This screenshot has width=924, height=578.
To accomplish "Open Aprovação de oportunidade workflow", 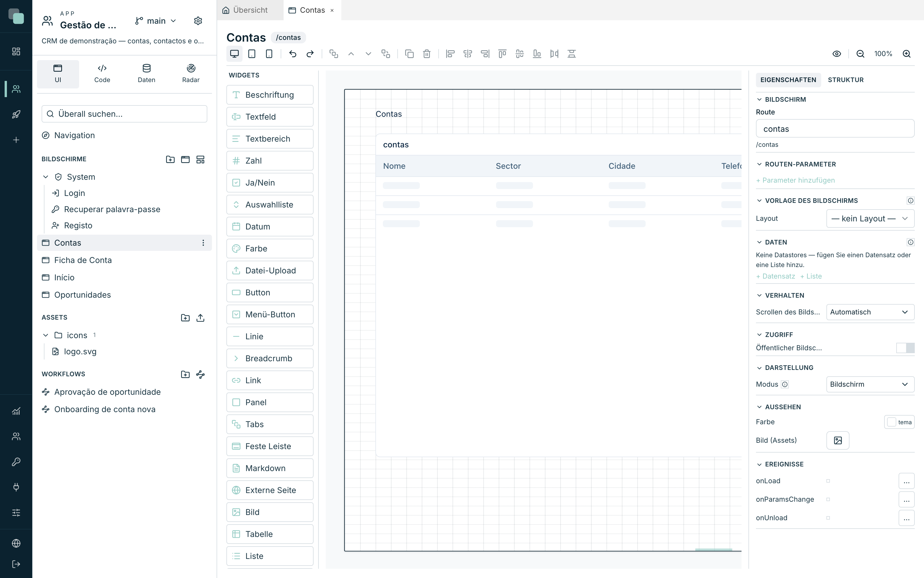I will click(124, 392).
